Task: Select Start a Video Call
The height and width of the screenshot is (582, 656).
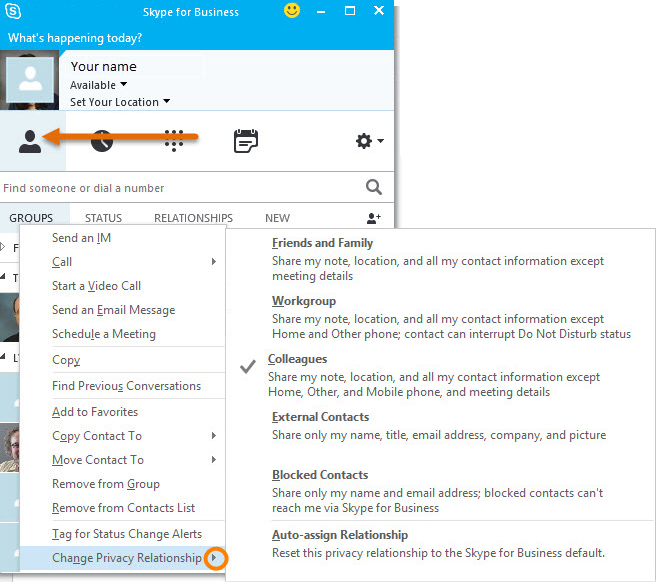Action: click(96, 286)
